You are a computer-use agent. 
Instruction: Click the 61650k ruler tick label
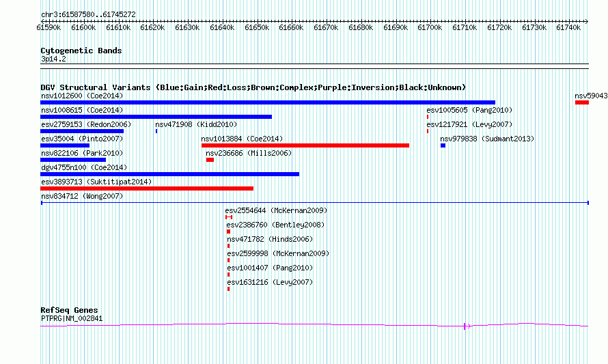[257, 27]
